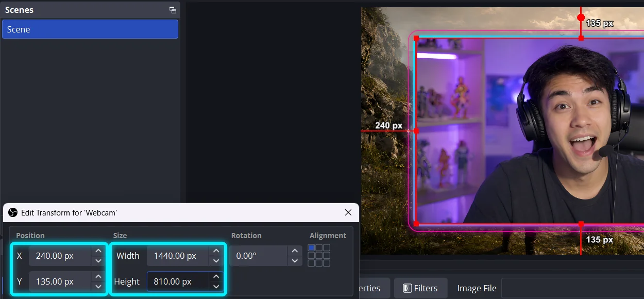The height and width of the screenshot is (299, 644).
Task: Increase Height with its up arrow
Action: coord(216,277)
